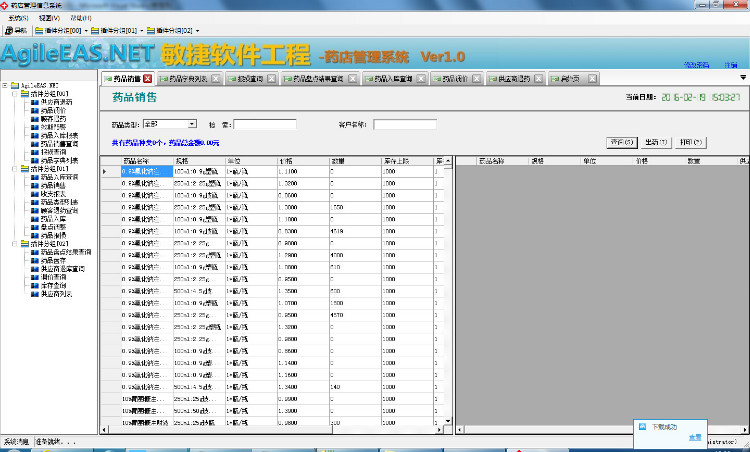Open 调价查询 module icon in tree
The height and width of the screenshot is (452, 750).
pos(34,277)
